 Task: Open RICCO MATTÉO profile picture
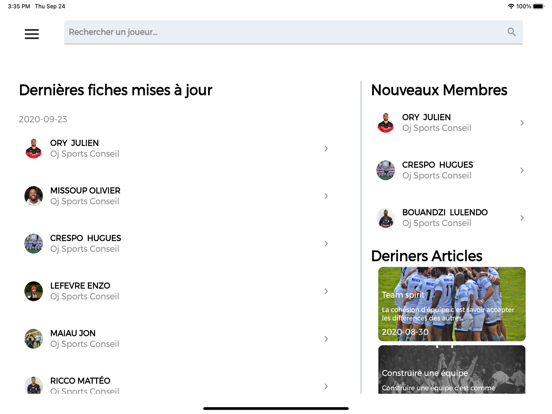(x=33, y=385)
